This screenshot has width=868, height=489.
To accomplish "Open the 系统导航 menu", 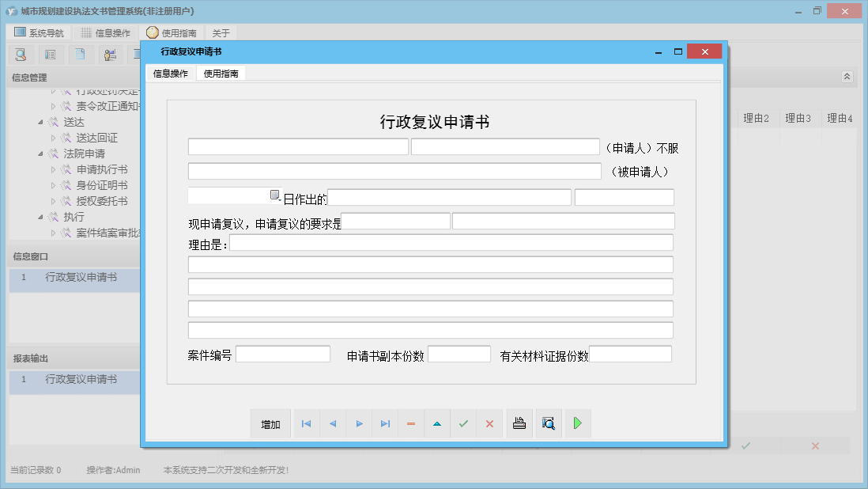I will [x=40, y=33].
